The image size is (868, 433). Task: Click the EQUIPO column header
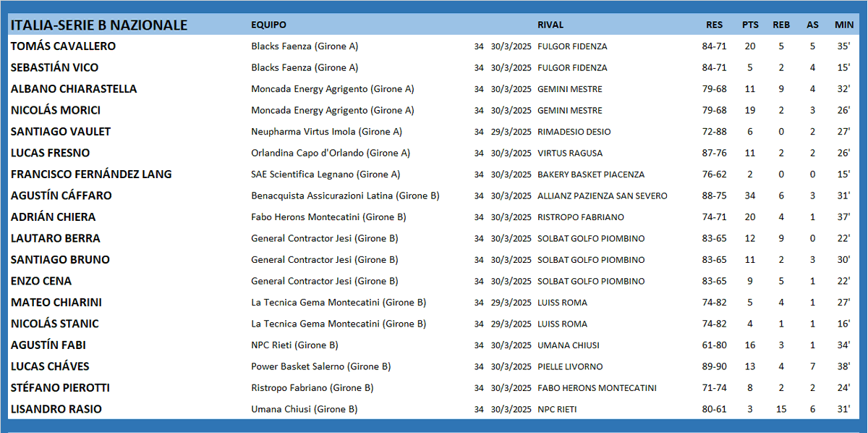point(268,25)
